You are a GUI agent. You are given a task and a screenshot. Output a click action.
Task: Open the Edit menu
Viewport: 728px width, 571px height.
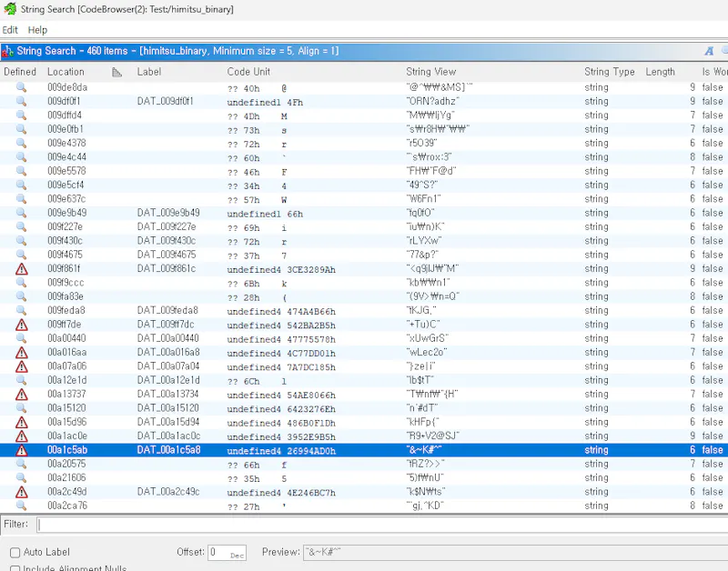pos(10,30)
